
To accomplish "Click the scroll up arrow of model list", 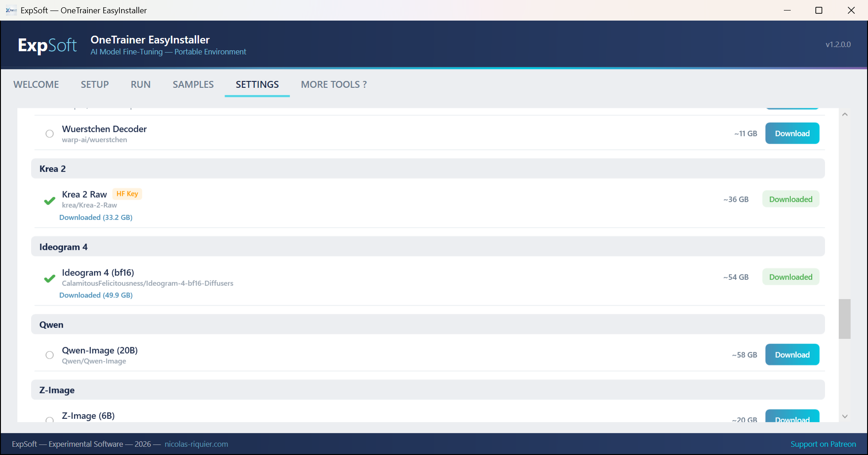I will pyautogui.click(x=845, y=114).
